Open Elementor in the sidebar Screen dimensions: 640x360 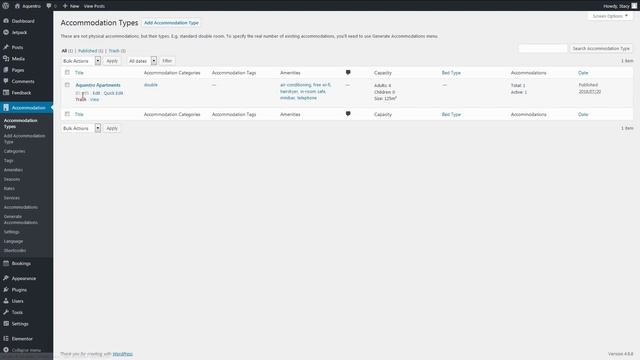click(x=22, y=339)
